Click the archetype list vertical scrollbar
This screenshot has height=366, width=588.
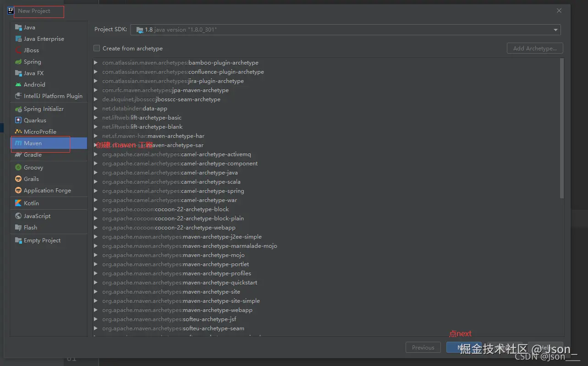click(x=562, y=128)
